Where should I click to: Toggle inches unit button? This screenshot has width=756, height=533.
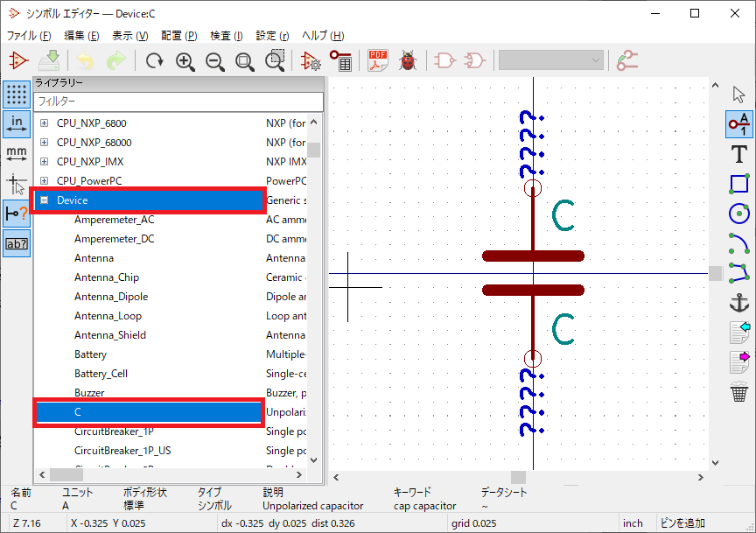17,124
